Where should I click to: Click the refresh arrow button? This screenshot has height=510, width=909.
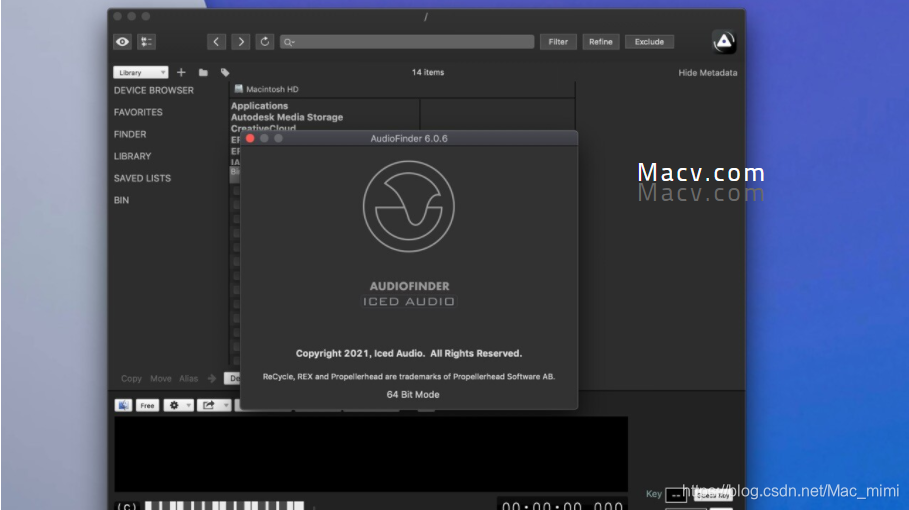[265, 42]
